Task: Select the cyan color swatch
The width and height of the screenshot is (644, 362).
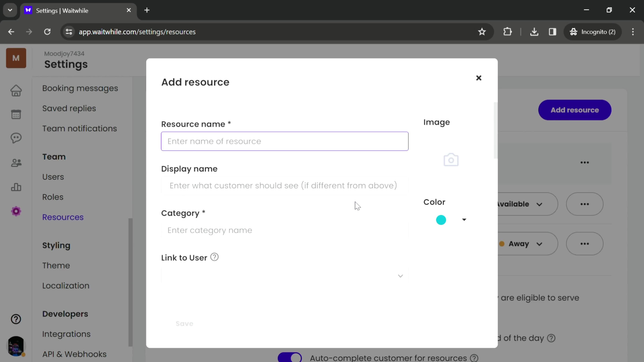Action: tap(441, 220)
